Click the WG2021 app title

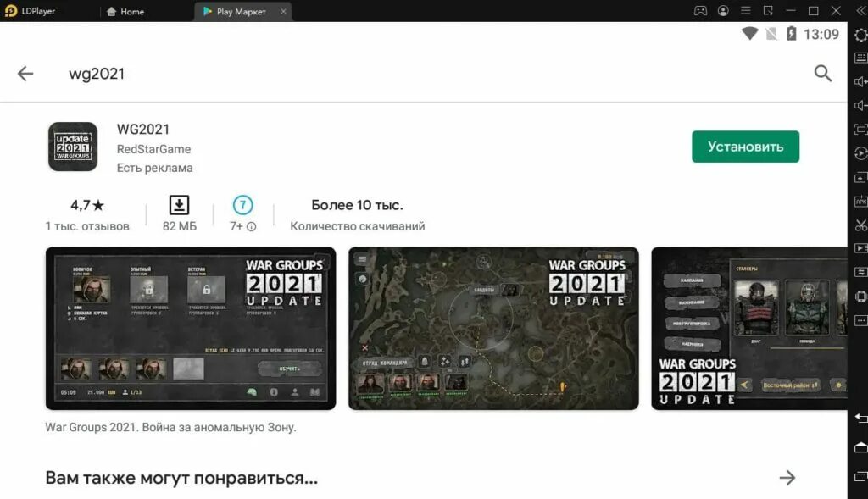[142, 130]
